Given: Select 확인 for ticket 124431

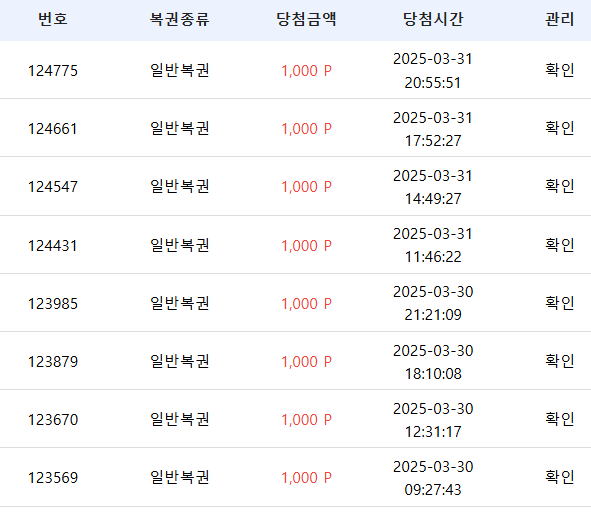Looking at the screenshot, I should [x=559, y=245].
